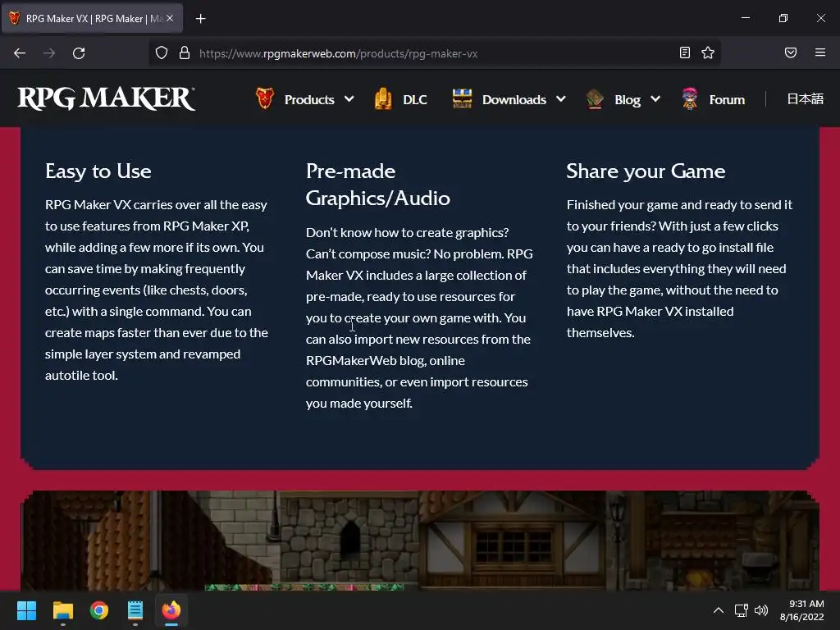This screenshot has width=840, height=630.
Task: Click the Share your Game heading
Action: click(646, 171)
